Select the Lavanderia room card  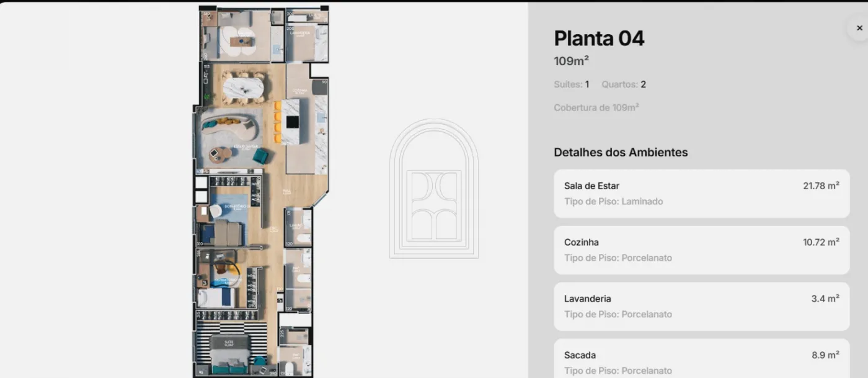point(701,307)
